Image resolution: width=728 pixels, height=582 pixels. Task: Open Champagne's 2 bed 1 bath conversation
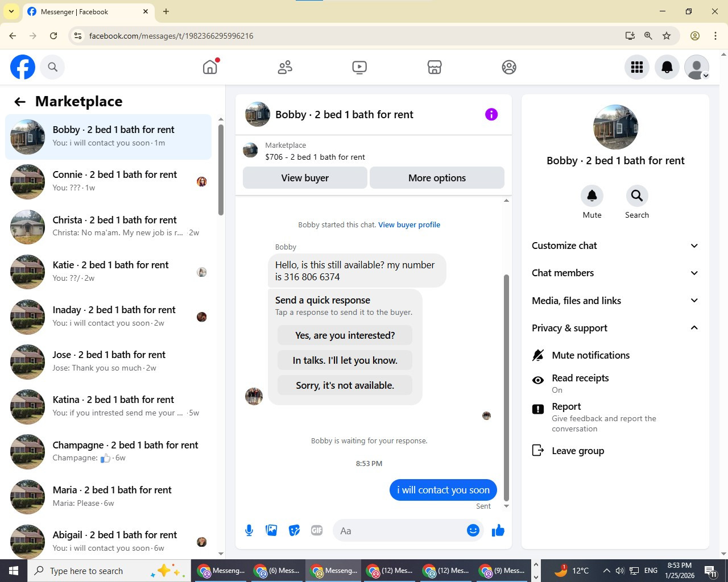pos(108,451)
